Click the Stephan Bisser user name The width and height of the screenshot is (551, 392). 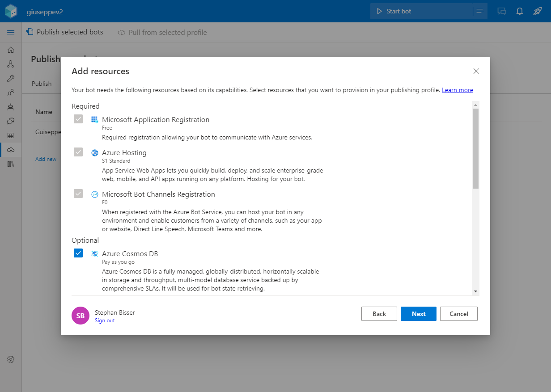114,312
